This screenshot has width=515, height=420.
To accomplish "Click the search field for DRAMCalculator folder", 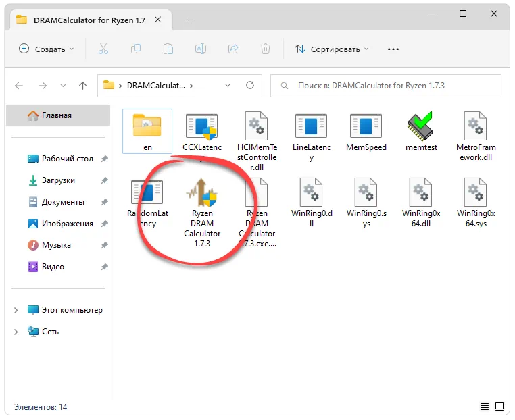I will 386,86.
